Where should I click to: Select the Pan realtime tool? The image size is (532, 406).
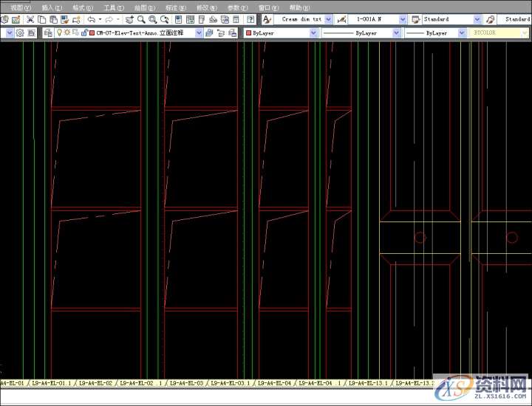coord(129,19)
